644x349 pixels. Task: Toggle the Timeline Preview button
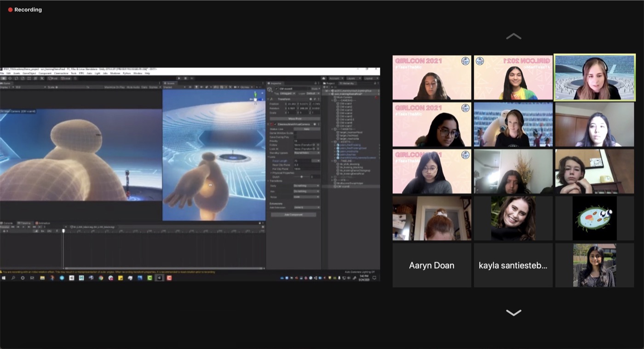point(5,227)
